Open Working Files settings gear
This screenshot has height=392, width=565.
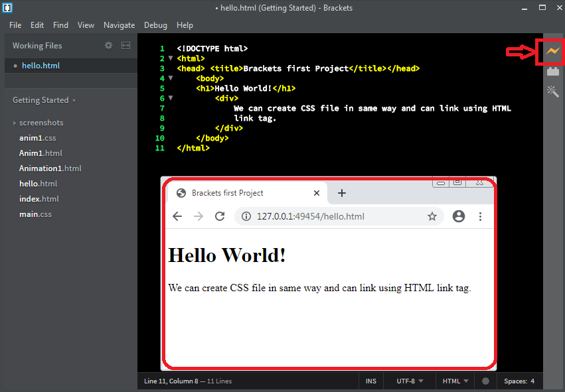[108, 45]
